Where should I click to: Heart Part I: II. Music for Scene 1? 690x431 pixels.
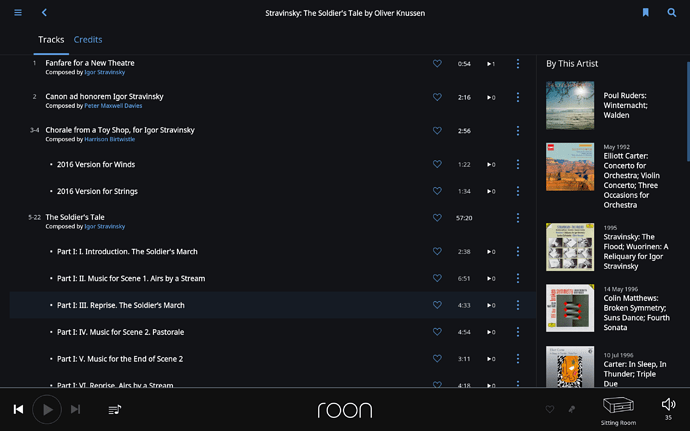(x=437, y=278)
